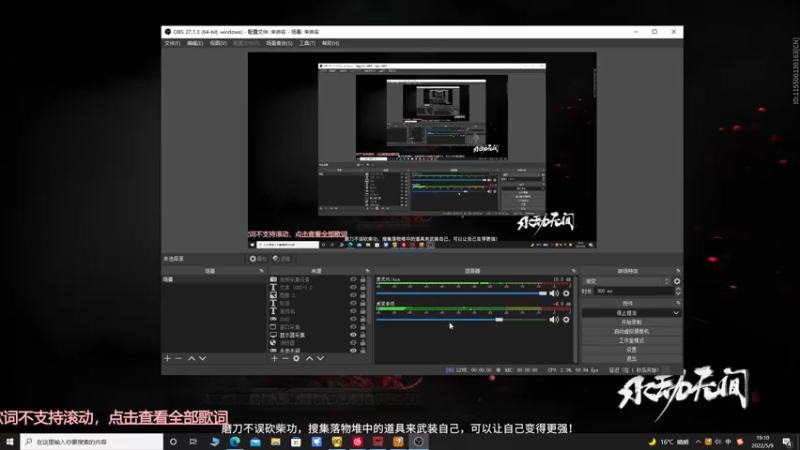Click the 工作室模式 button

click(632, 340)
